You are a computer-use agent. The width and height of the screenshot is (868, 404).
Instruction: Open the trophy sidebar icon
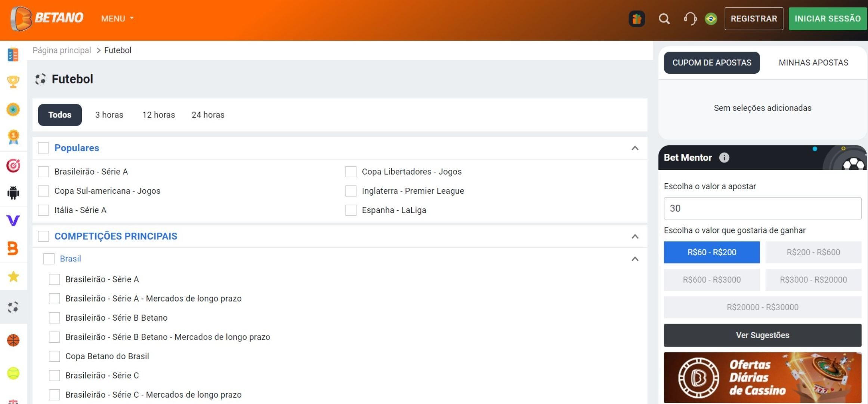click(x=13, y=82)
